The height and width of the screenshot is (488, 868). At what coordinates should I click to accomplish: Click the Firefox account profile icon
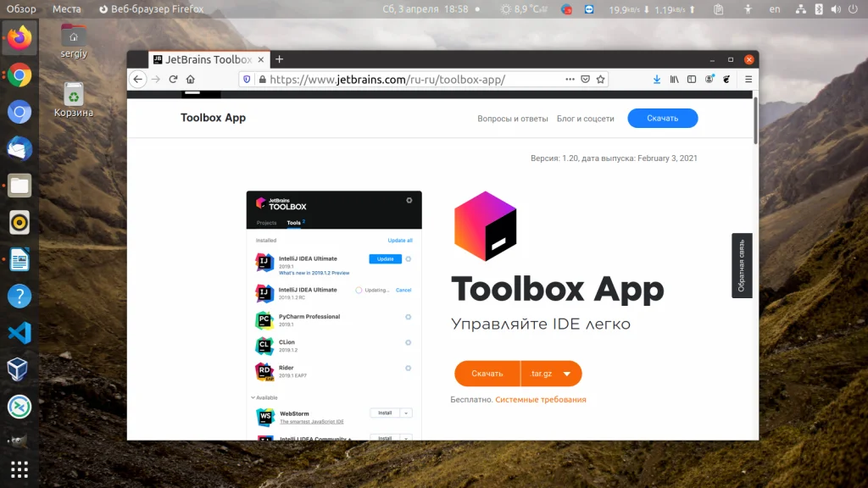[709, 79]
